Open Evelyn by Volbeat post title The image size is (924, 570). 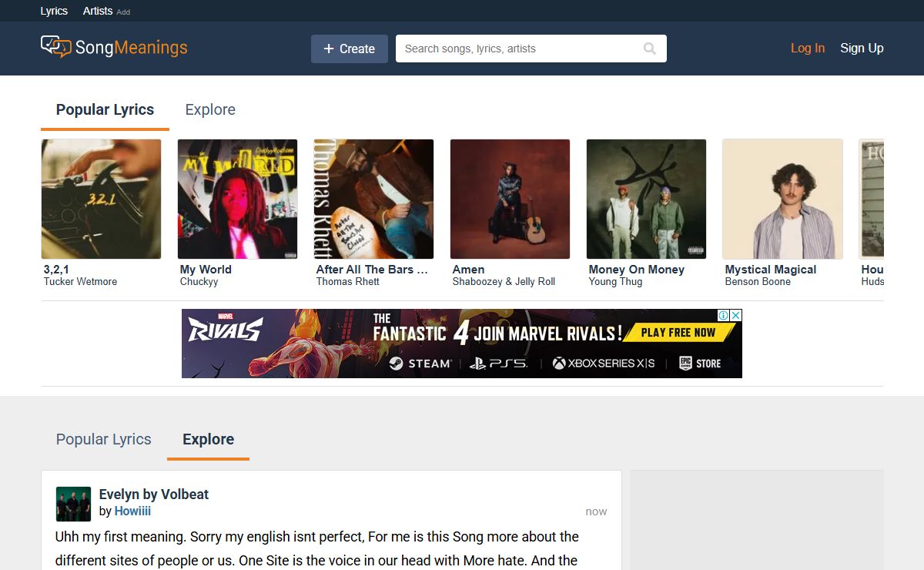click(x=154, y=495)
